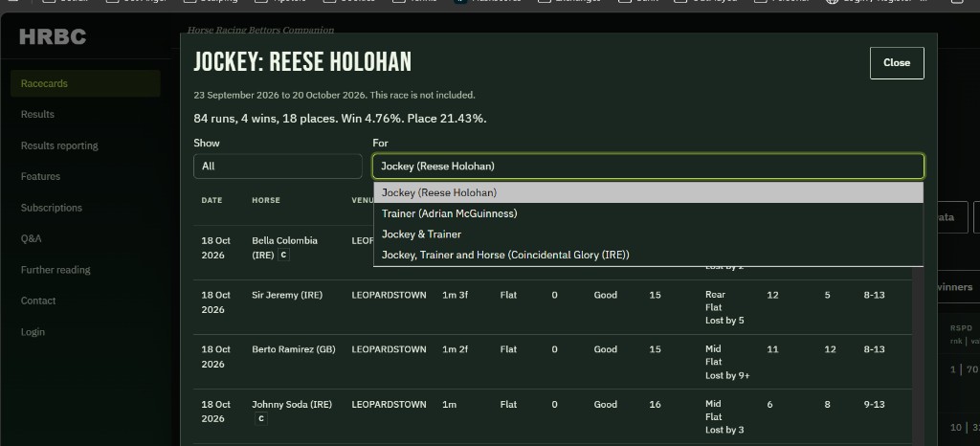Click horse name Bella Colombia (IRE)

coord(284,247)
